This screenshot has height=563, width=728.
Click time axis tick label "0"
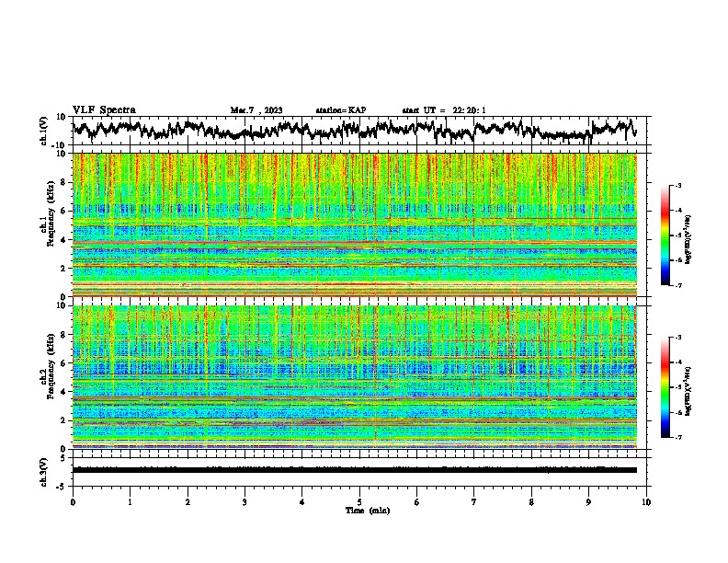pyautogui.click(x=73, y=502)
